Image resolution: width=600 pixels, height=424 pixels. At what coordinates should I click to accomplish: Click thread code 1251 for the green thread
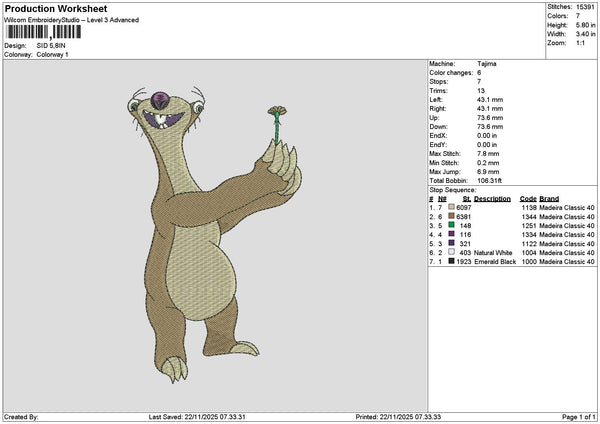(x=529, y=225)
